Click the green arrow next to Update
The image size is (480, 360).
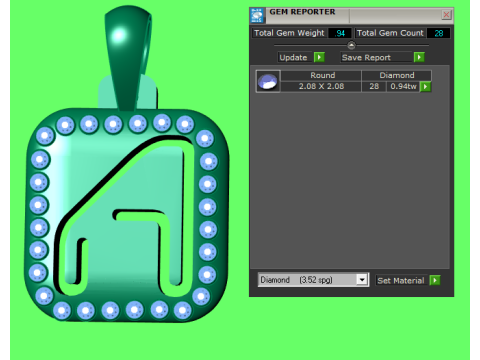pyautogui.click(x=319, y=57)
